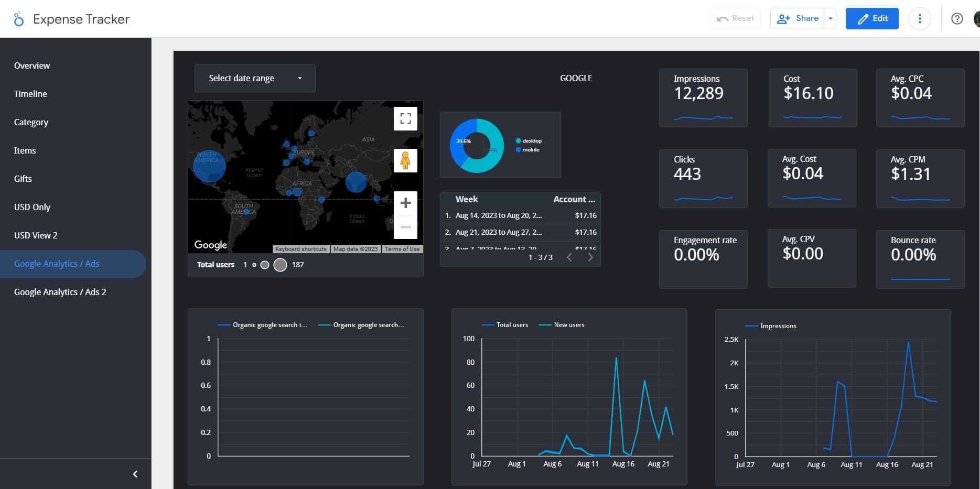Screen dimensions: 980x489
Task: Click the mobile legend color dot
Action: (519, 150)
